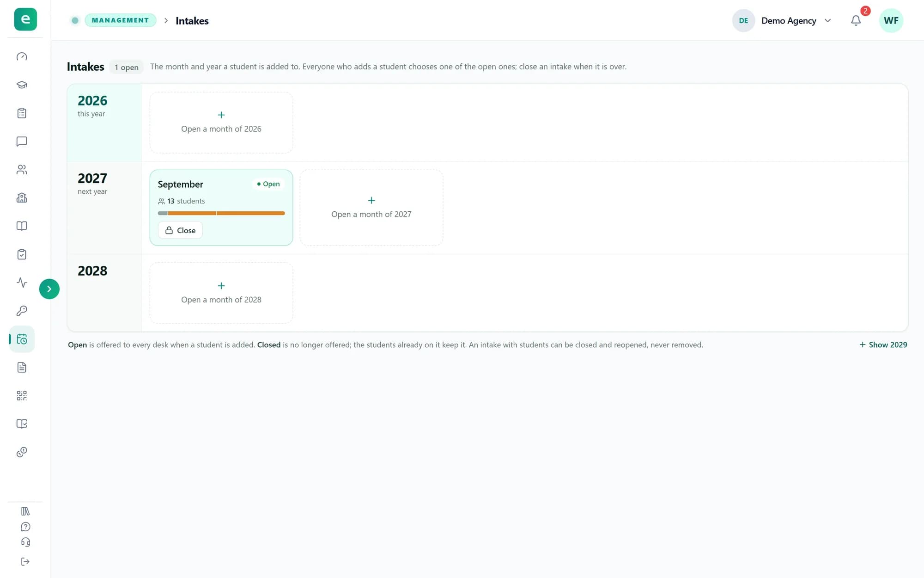Click the book with checkmark icon
924x578 pixels.
click(22, 424)
